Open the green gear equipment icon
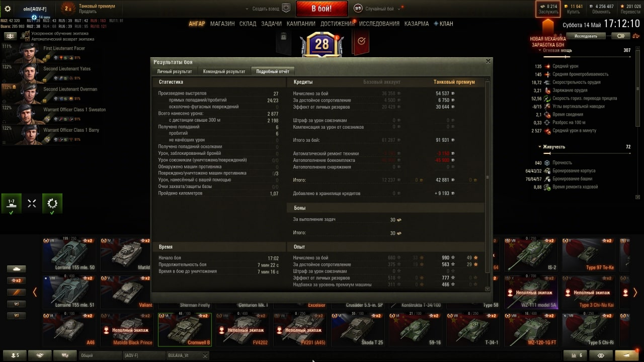This screenshot has width=644, height=362. point(52,203)
